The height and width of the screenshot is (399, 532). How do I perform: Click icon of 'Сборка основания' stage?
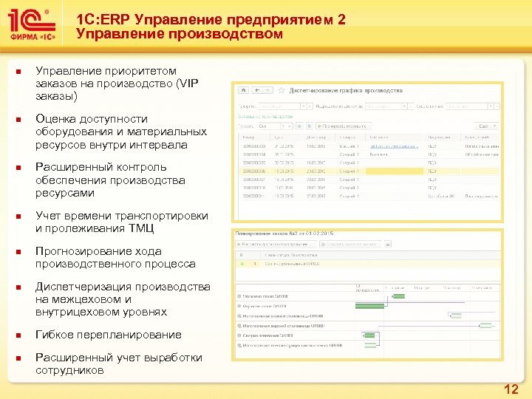239,335
